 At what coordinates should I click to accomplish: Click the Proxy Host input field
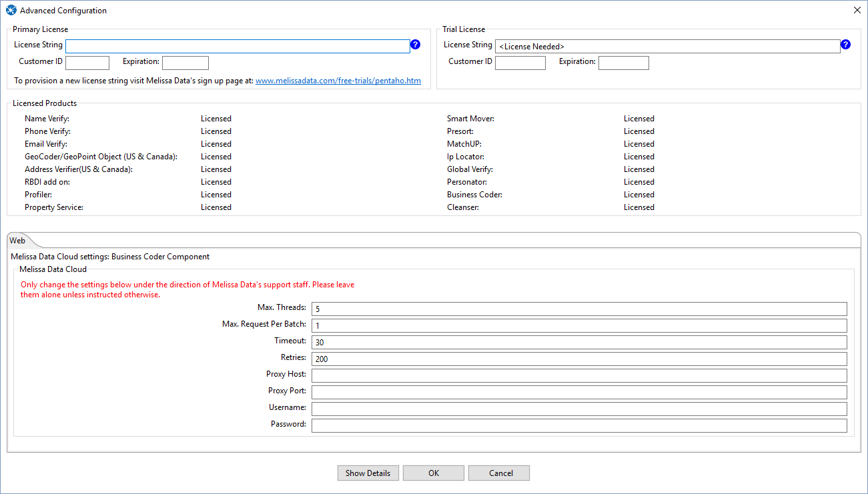(x=578, y=376)
